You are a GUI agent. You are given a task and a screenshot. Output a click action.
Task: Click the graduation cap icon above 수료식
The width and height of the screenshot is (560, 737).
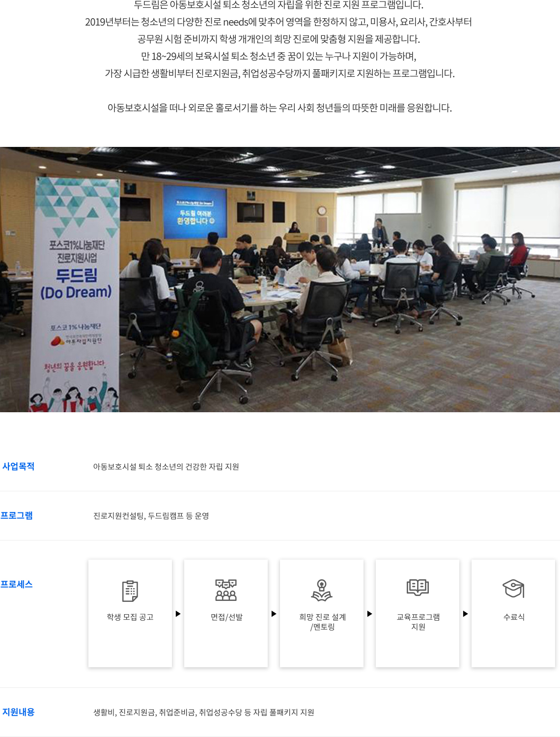(x=513, y=589)
